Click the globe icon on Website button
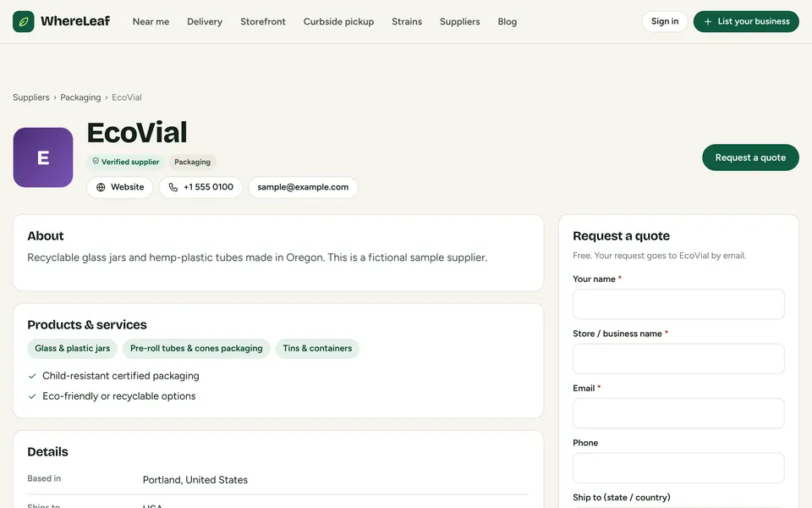 pyautogui.click(x=101, y=187)
